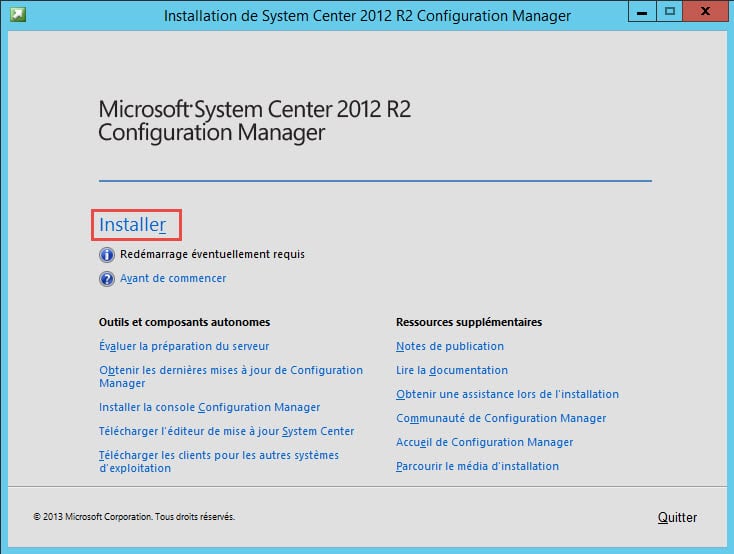
Task: Click Évaluer la préparation du serveur
Action: 184,346
